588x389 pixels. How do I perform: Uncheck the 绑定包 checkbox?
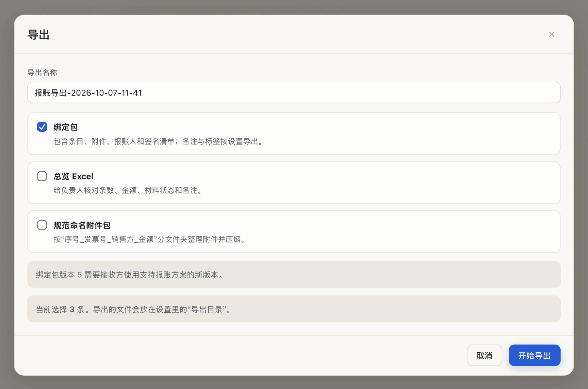42,127
